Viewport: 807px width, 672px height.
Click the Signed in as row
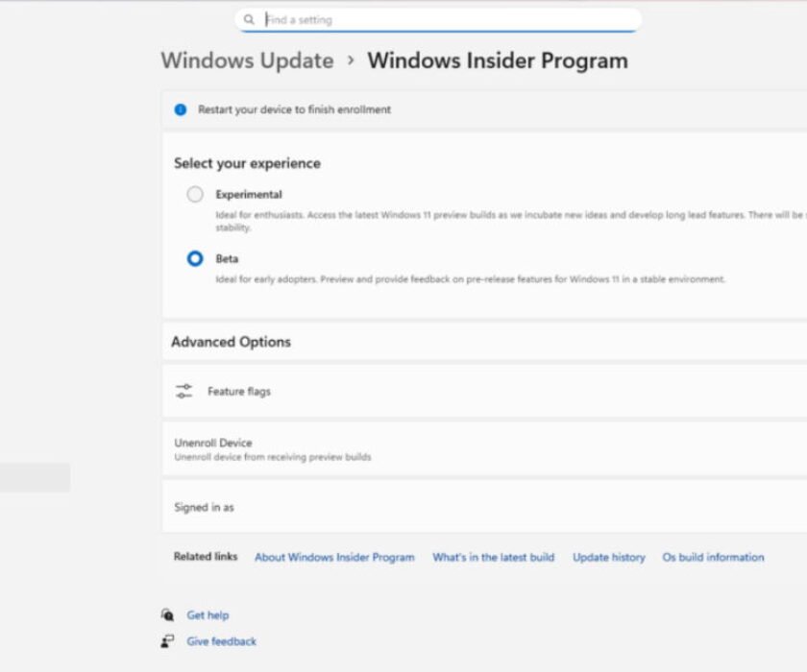[x=484, y=507]
